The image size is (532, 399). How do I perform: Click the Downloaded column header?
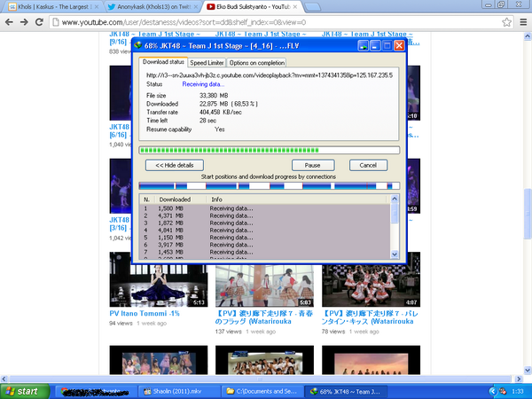pyautogui.click(x=181, y=199)
